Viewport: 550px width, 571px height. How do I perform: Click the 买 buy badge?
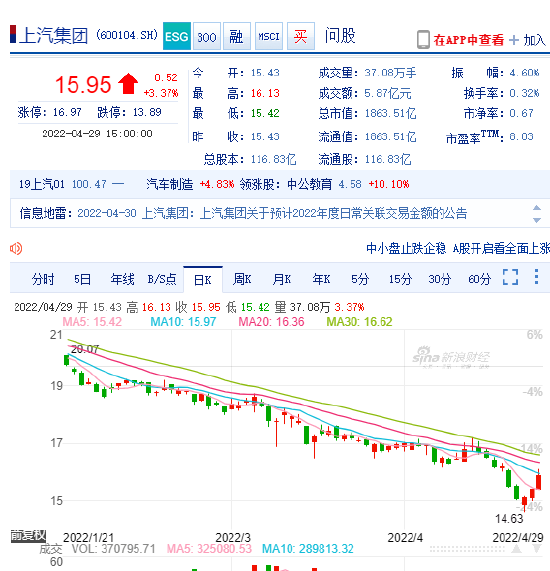tap(301, 36)
